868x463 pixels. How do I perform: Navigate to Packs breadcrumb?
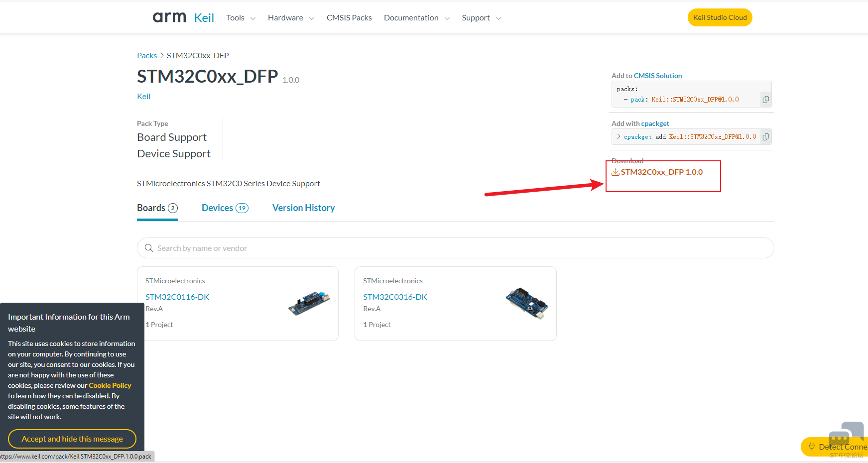coord(147,55)
